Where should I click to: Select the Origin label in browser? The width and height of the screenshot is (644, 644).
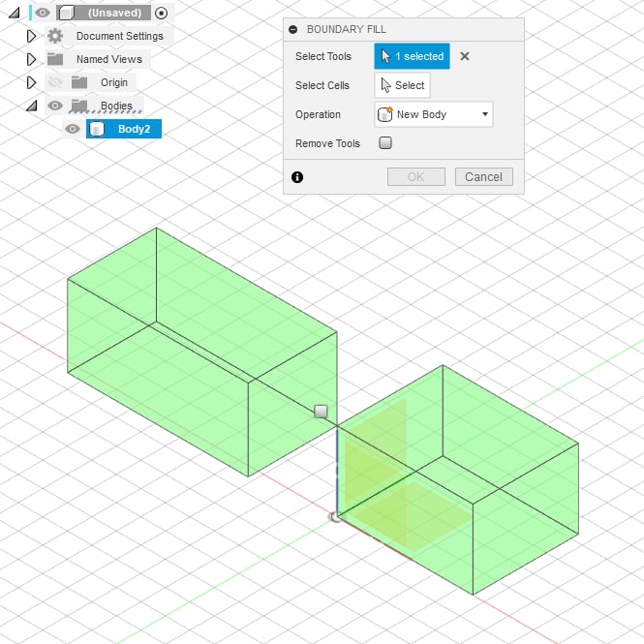point(114,82)
